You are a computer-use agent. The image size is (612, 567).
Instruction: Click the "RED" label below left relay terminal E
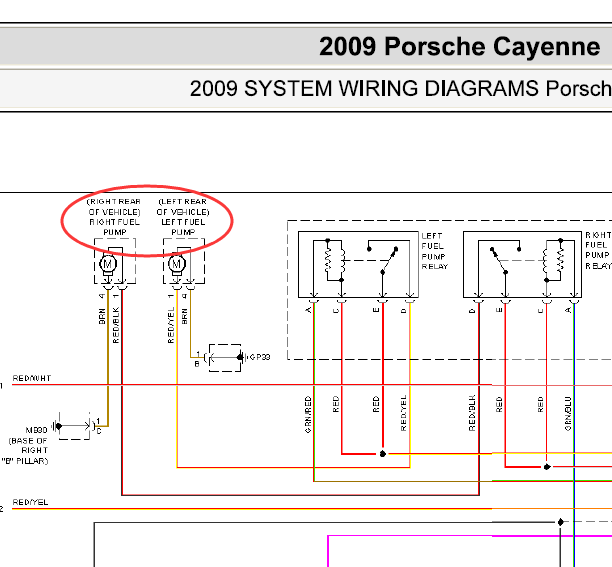coord(376,404)
